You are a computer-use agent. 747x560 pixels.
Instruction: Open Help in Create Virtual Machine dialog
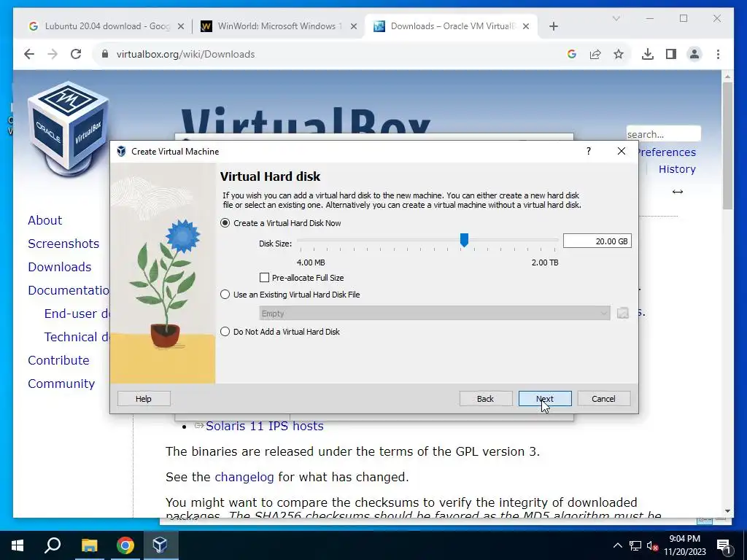[144, 399]
